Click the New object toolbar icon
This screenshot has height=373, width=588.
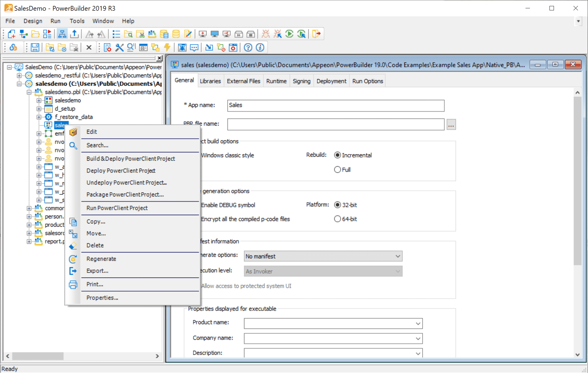click(x=12, y=34)
